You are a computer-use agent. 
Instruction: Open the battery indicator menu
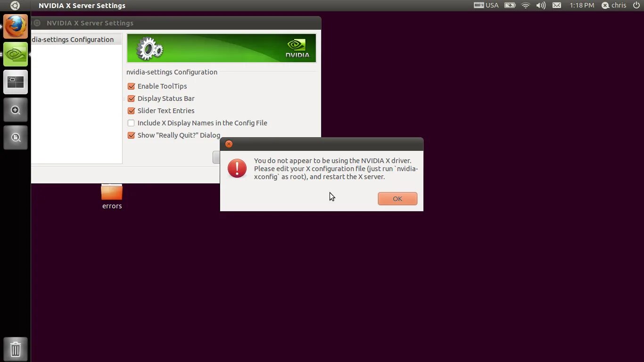click(510, 6)
